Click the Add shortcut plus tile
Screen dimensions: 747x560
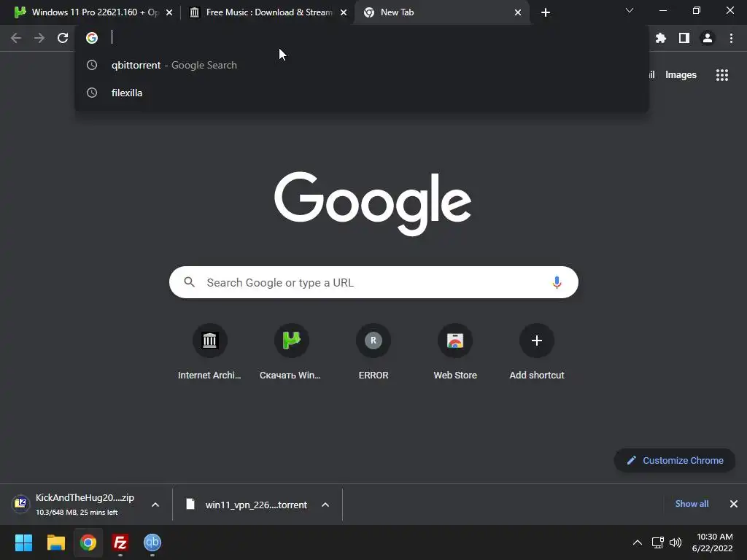[537, 352]
